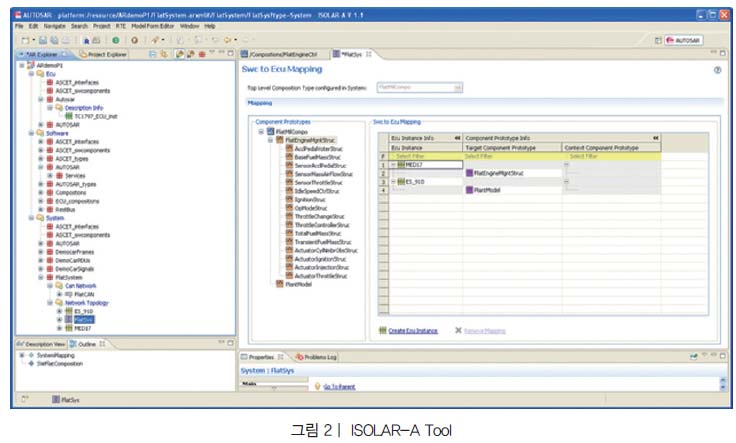This screenshot has width=736, height=443.
Task: Click the New wizard icon in toolbar
Action: [x=25, y=40]
